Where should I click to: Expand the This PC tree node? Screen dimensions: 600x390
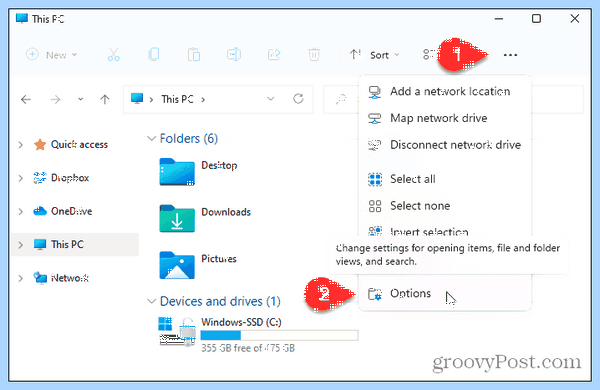click(x=21, y=245)
